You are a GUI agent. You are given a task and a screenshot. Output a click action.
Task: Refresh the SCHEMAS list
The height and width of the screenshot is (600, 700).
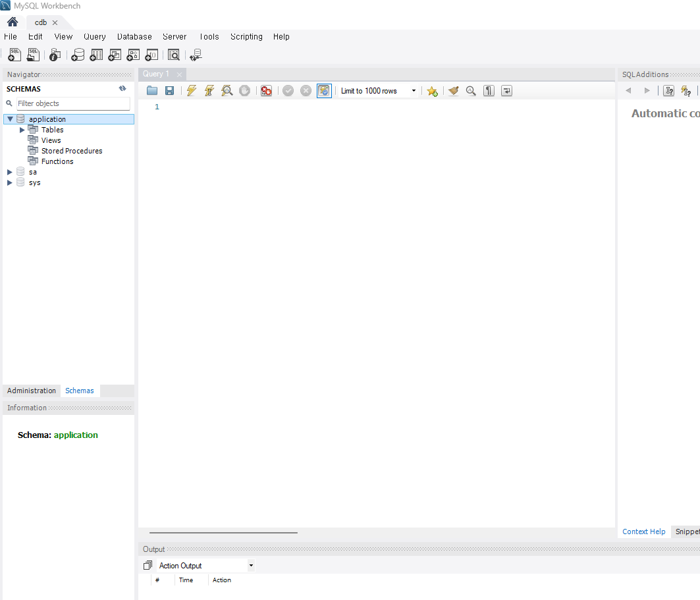pos(122,88)
